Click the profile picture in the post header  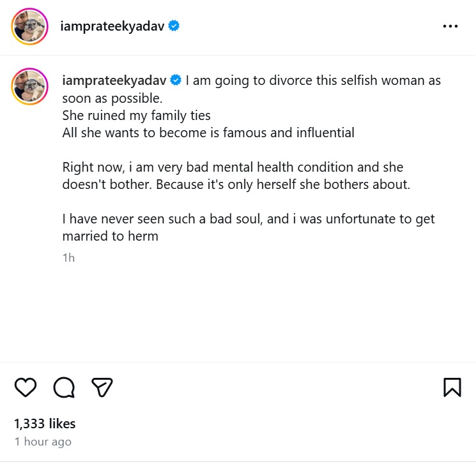pyautogui.click(x=30, y=27)
